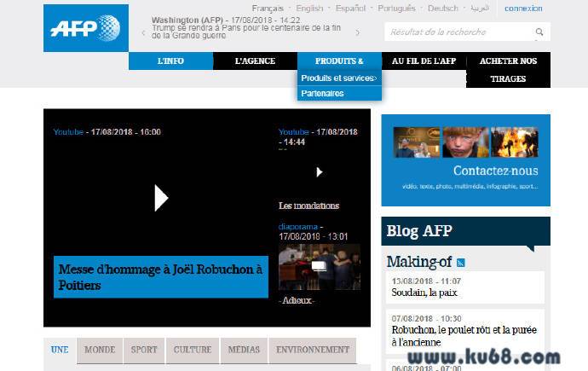The height and width of the screenshot is (371, 588).
Task: Expand Produits et services submenu
Action: (339, 78)
